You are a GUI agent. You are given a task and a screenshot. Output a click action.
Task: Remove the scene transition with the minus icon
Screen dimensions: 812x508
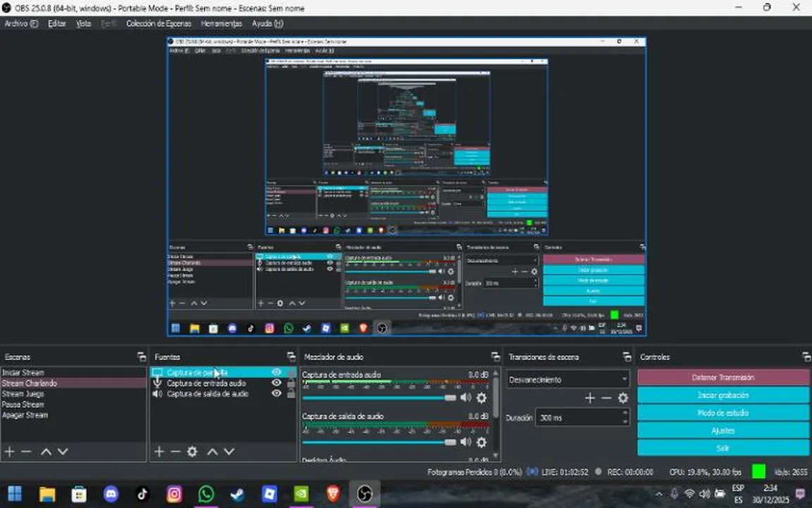(x=606, y=398)
